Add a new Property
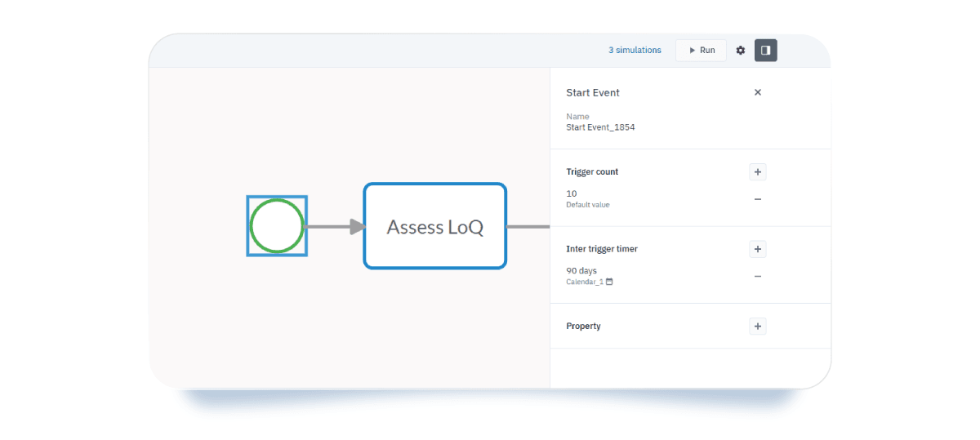980x440 pixels. coord(758,327)
